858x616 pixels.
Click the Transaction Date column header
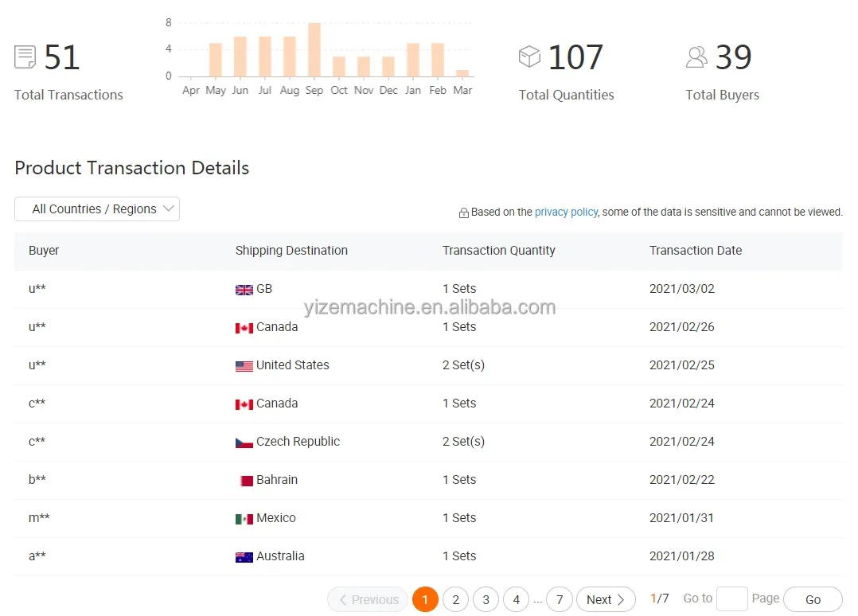[696, 251]
